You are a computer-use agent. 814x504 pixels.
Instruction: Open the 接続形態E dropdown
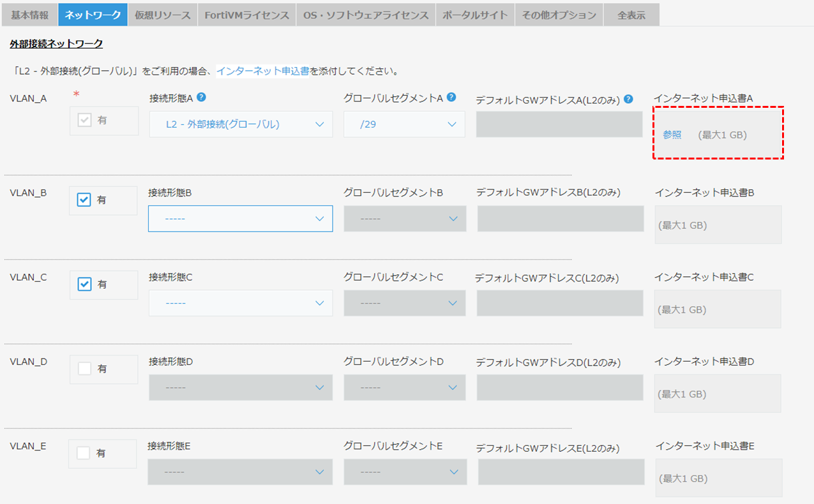241,471
